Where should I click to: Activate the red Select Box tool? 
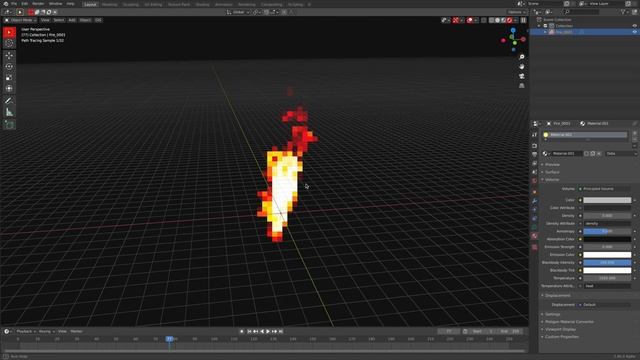[x=9, y=32]
